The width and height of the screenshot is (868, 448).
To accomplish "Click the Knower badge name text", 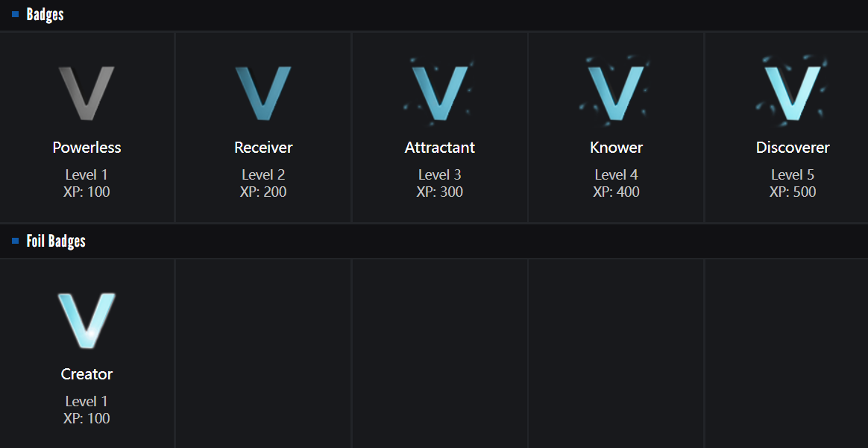I will [x=616, y=148].
